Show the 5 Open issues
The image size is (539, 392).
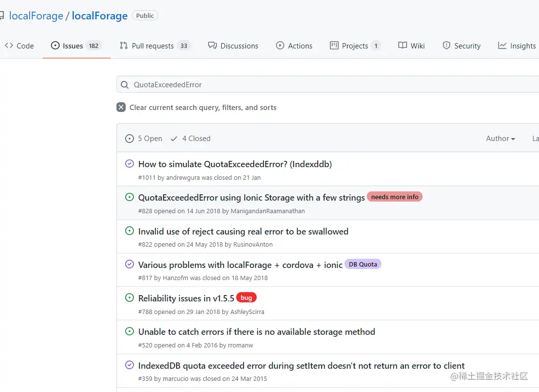144,139
